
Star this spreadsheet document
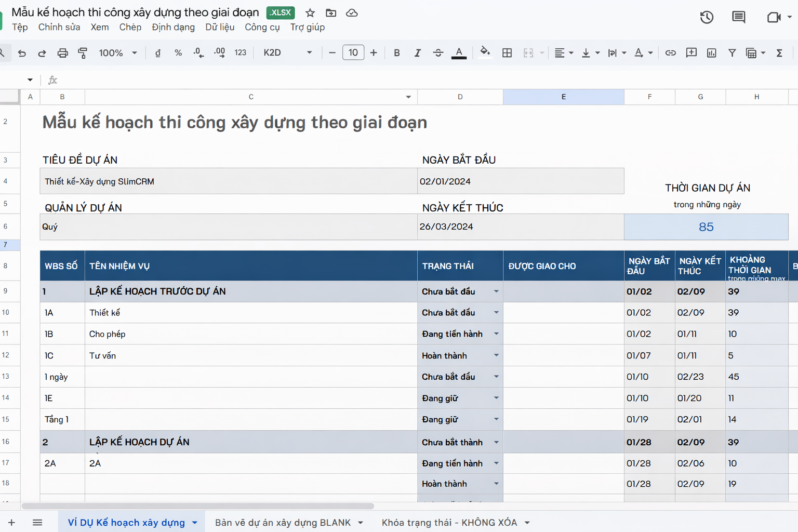(310, 13)
